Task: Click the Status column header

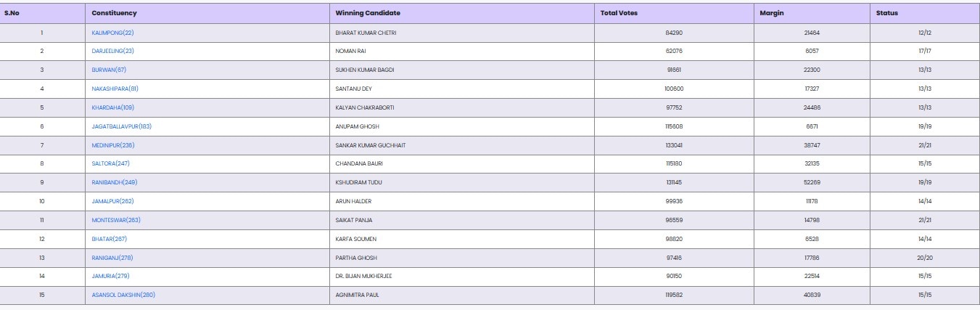Action: coord(886,13)
